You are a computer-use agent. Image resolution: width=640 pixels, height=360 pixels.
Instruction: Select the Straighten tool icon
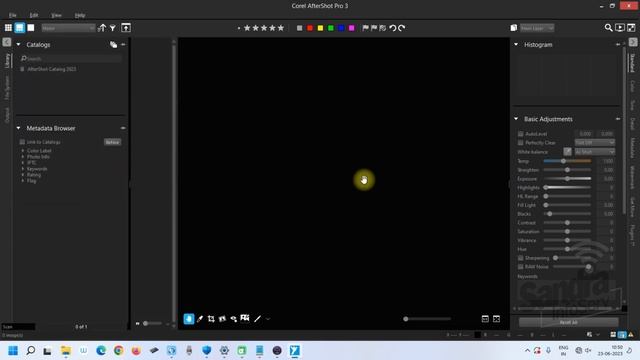click(x=222, y=319)
